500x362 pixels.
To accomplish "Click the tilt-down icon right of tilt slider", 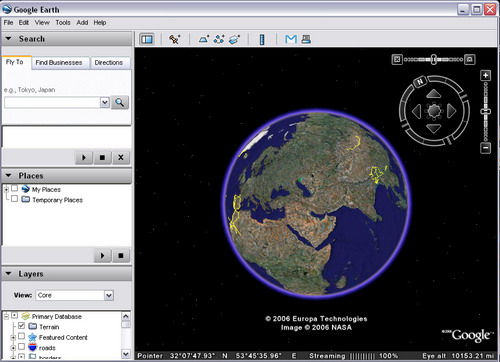I will [x=470, y=60].
